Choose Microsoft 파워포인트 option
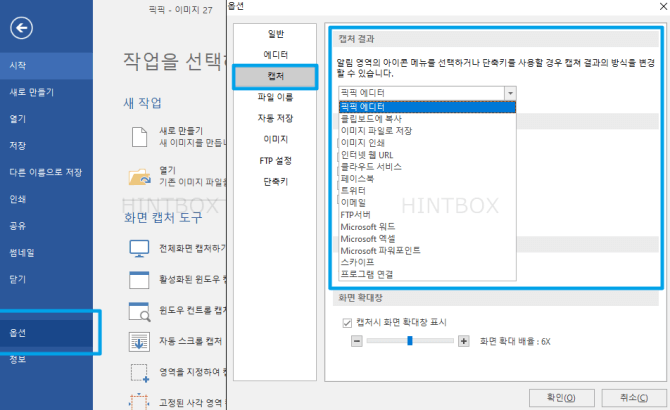This screenshot has width=670, height=410. pos(427,250)
